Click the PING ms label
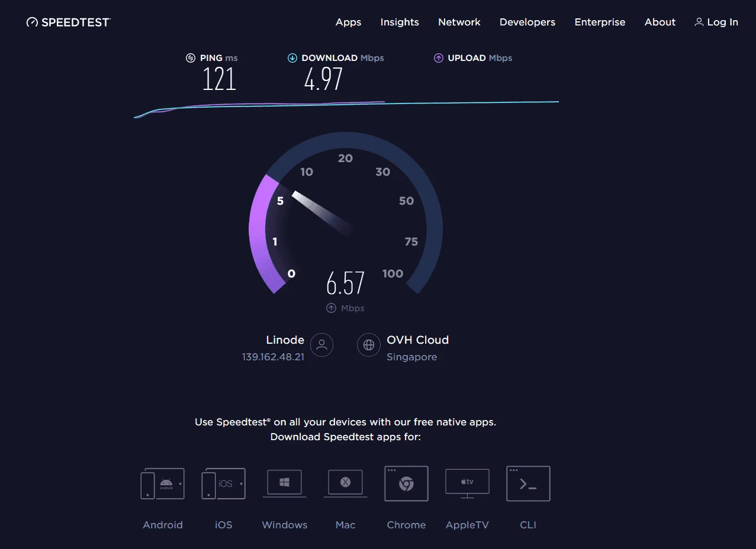The image size is (756, 549). [x=219, y=58]
